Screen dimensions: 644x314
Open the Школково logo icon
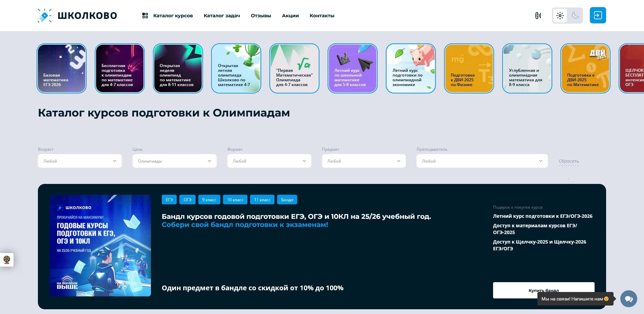coord(44,15)
